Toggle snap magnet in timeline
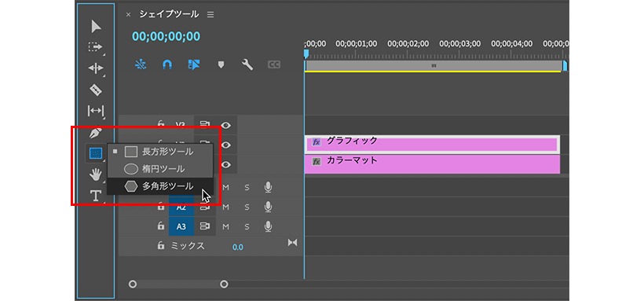The height and width of the screenshot is (301, 644). point(167,64)
